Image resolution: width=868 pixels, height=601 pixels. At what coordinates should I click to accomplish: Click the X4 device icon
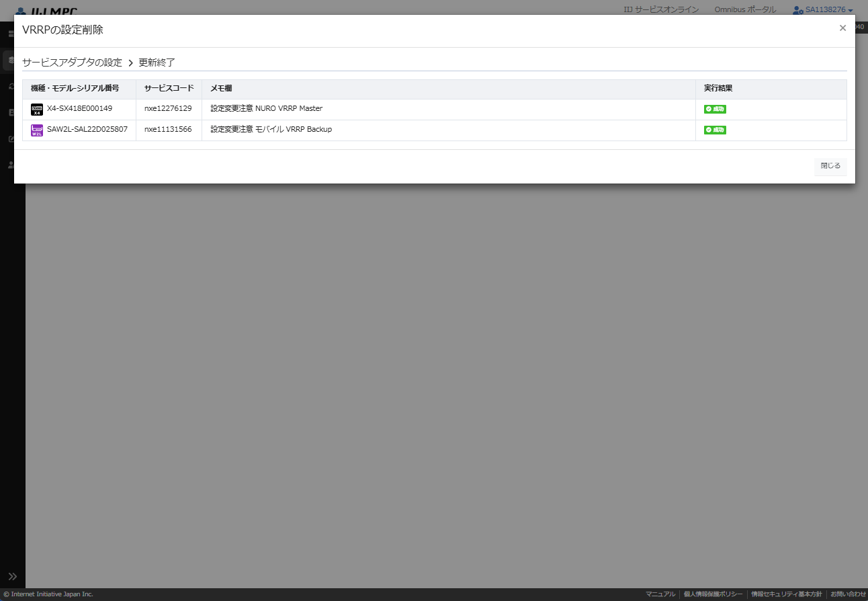click(37, 109)
